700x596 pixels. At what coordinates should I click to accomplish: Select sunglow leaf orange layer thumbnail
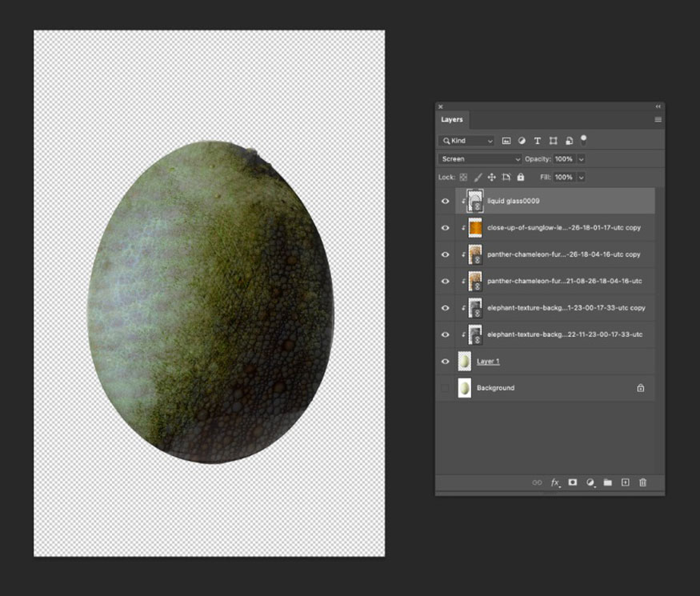[x=475, y=228]
